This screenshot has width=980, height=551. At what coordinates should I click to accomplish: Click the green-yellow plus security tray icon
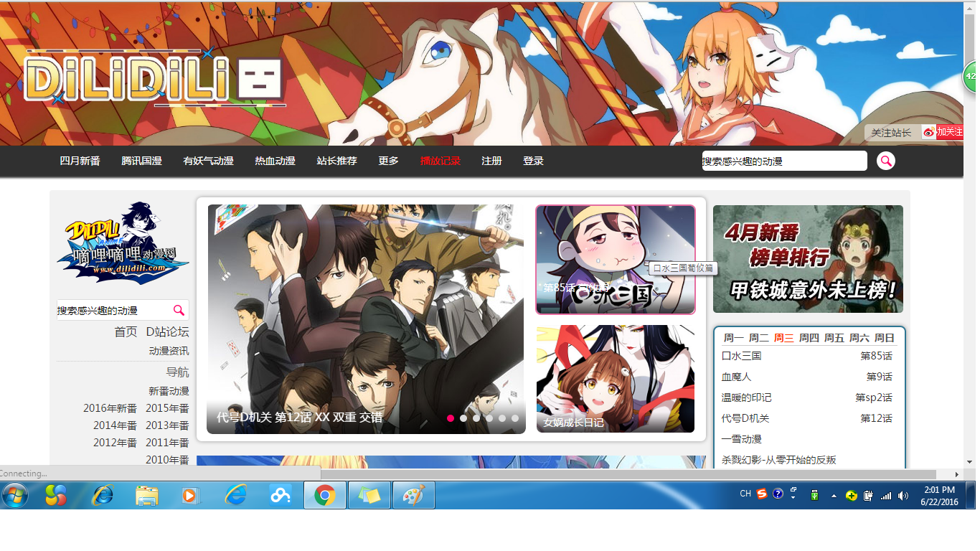[851, 495]
